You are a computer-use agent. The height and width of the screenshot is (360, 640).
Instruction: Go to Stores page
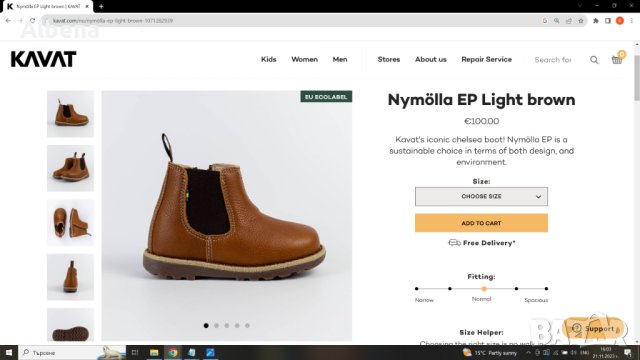389,60
